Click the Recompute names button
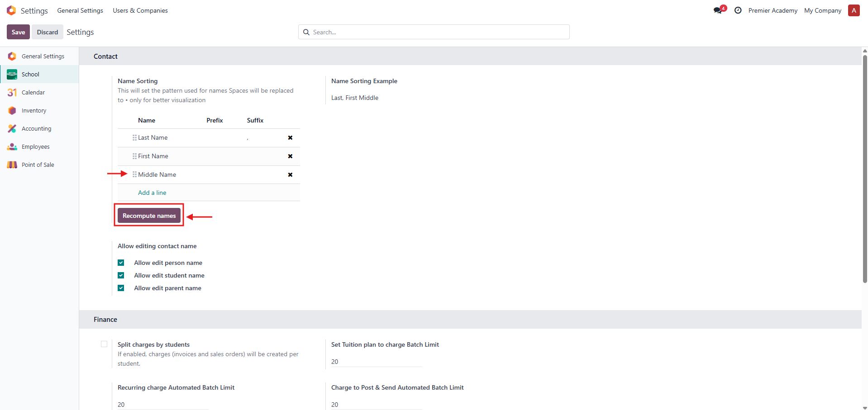 point(149,216)
